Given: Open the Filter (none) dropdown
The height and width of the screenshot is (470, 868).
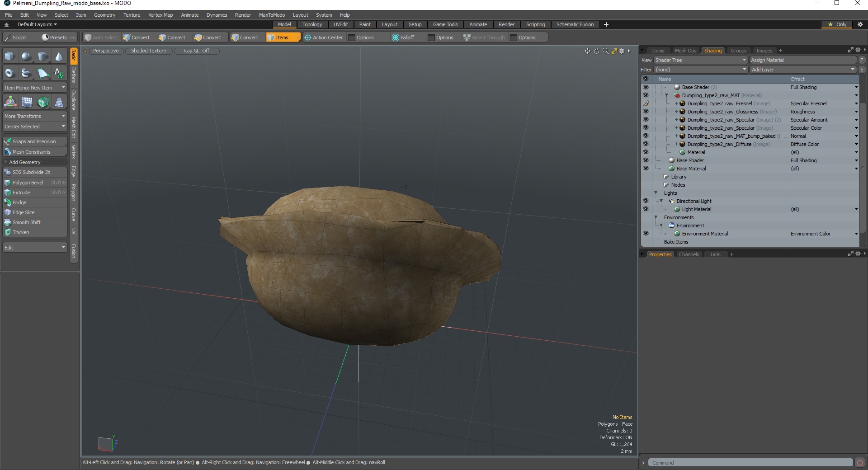Looking at the screenshot, I should point(700,70).
